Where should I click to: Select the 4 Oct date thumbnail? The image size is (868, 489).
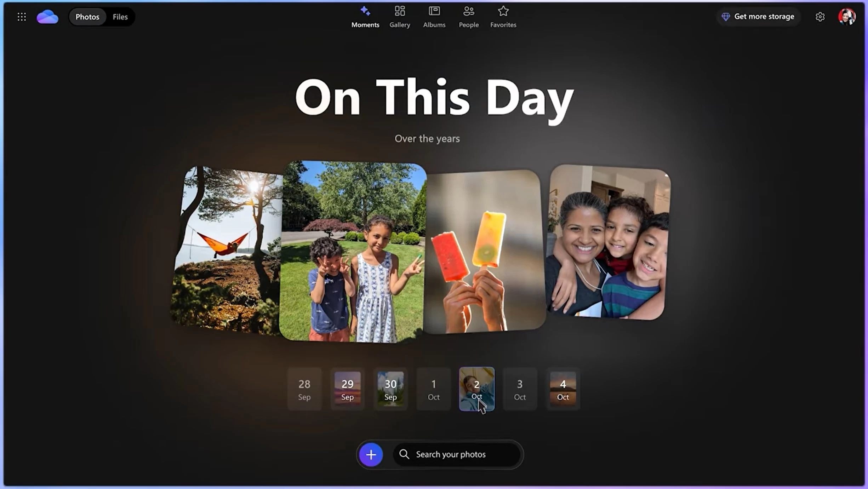tap(563, 389)
